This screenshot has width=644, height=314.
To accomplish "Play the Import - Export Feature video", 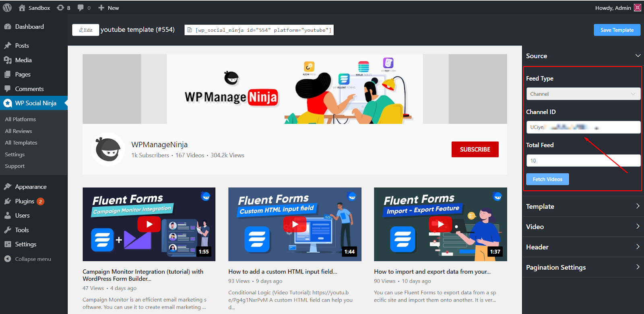I will [440, 224].
